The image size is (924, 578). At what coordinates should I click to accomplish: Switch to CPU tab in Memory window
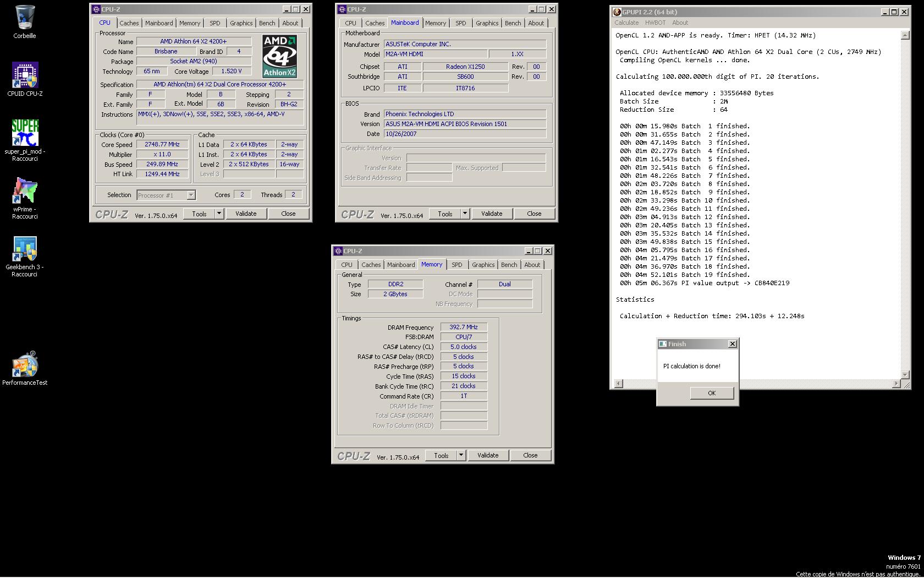(x=346, y=265)
